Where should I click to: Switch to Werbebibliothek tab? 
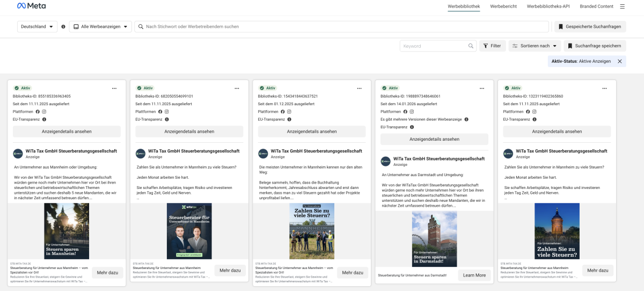click(x=464, y=6)
